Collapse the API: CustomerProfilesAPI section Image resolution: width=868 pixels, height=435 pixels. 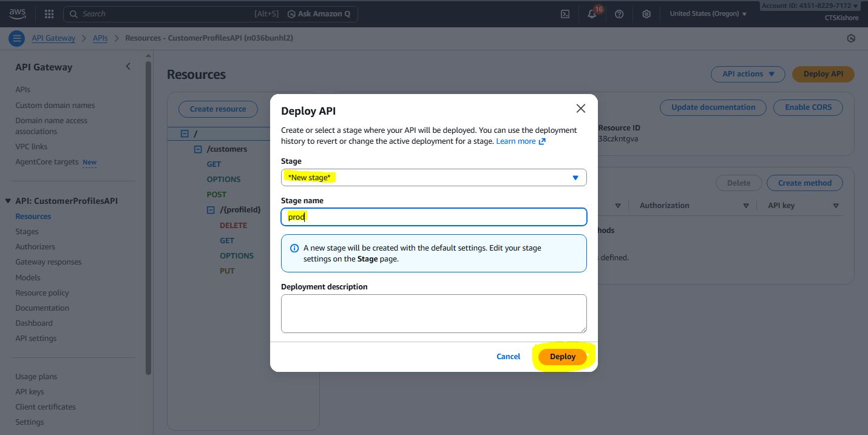[x=8, y=201]
